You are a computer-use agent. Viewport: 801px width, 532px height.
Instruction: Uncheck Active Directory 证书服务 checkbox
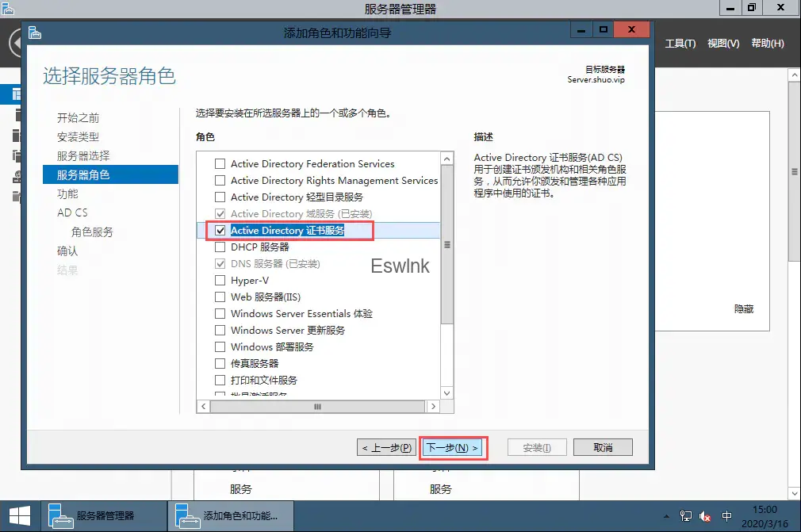[220, 231]
